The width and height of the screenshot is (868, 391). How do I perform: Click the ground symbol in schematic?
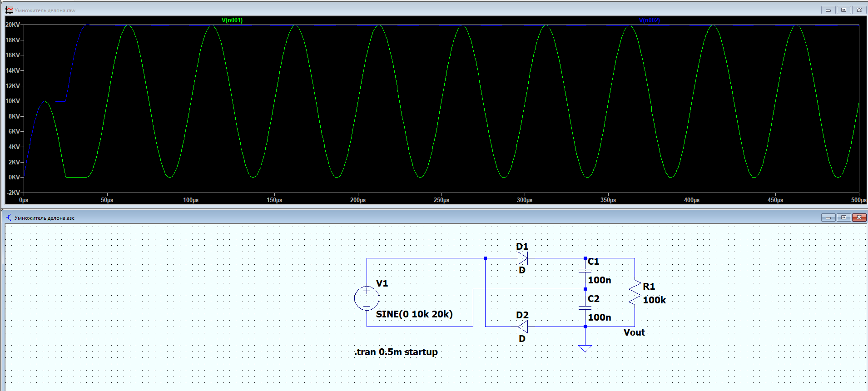coord(585,348)
